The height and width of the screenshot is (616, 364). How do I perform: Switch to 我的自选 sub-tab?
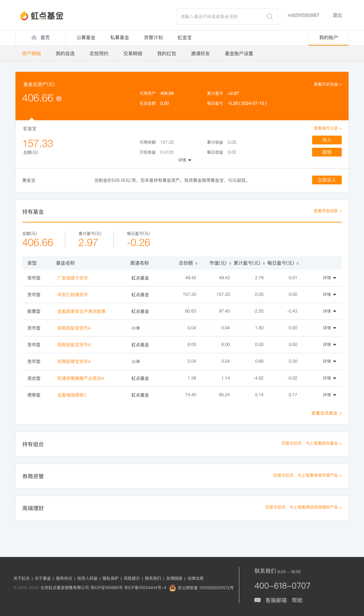[65, 53]
